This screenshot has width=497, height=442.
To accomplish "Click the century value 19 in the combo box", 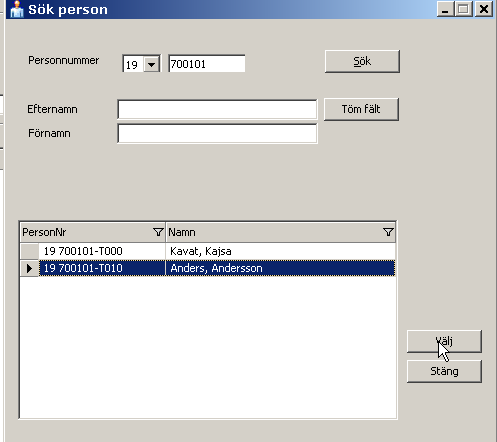I will click(133, 64).
